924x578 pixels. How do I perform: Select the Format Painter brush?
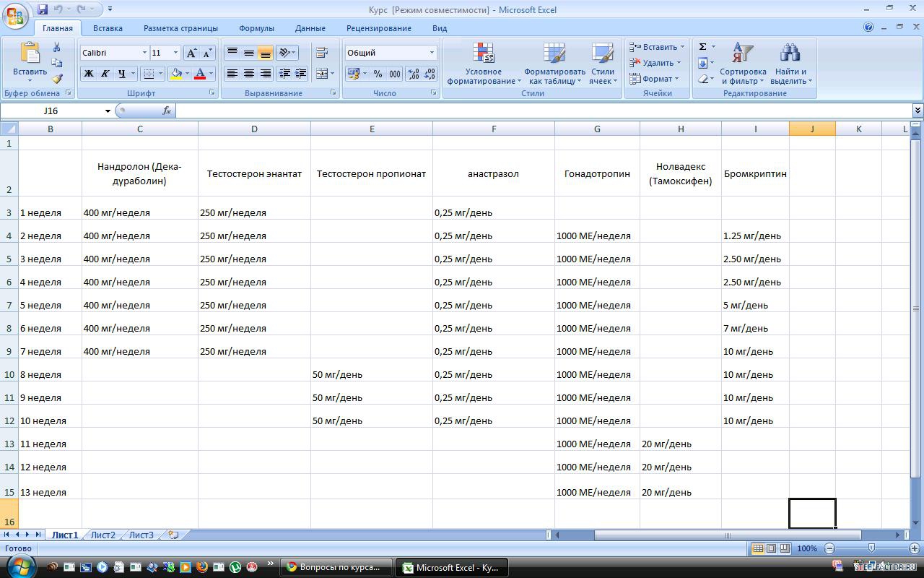pyautogui.click(x=57, y=79)
